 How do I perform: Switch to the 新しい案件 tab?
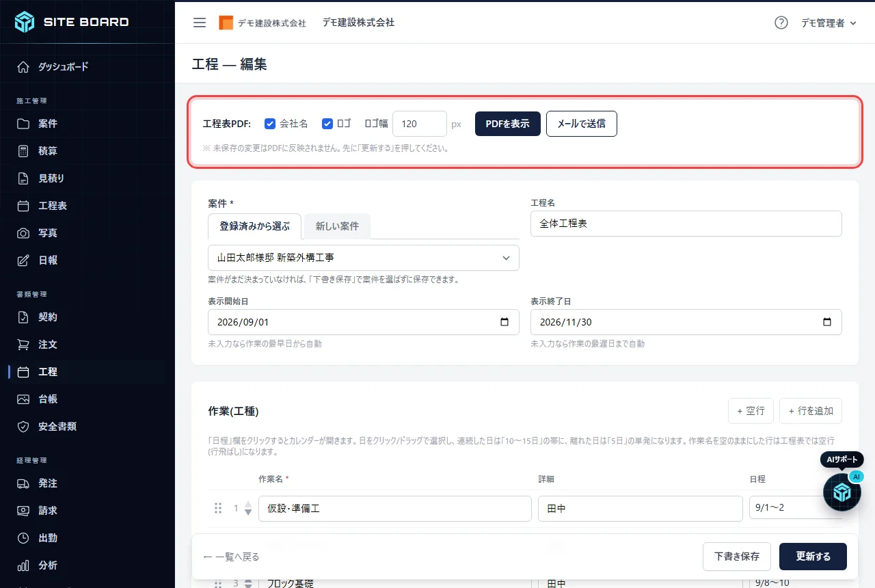337,226
